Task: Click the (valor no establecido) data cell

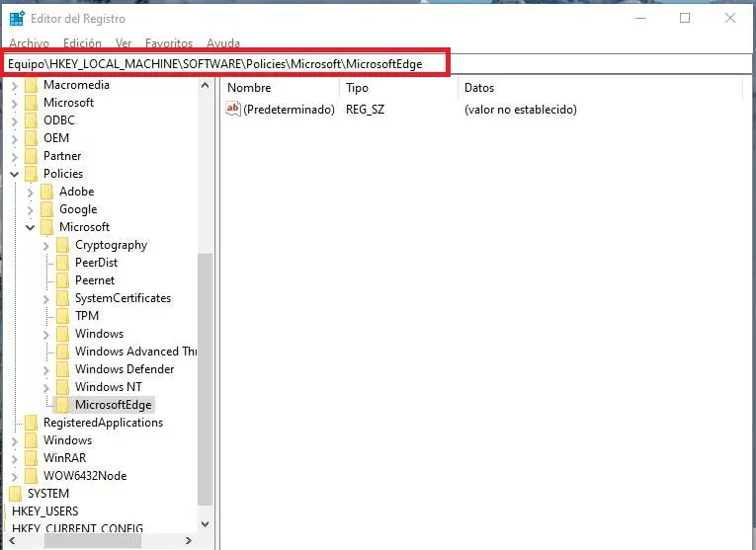Action: tap(520, 110)
